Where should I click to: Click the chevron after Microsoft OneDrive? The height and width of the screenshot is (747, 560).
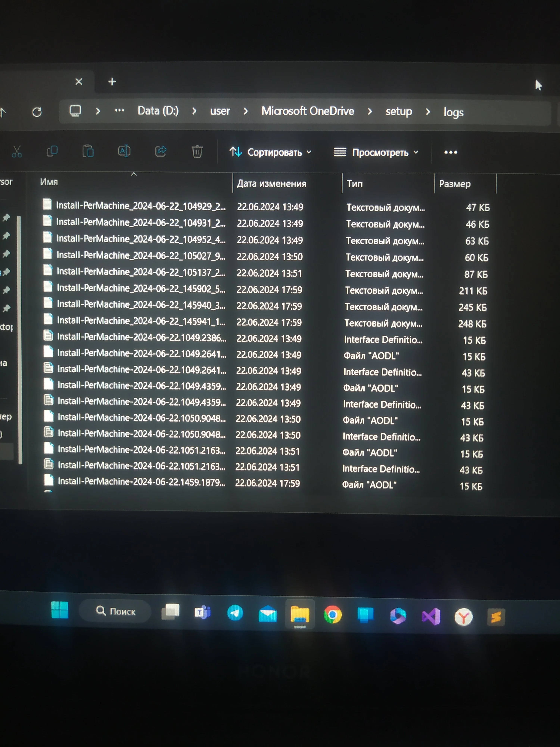pyautogui.click(x=370, y=111)
